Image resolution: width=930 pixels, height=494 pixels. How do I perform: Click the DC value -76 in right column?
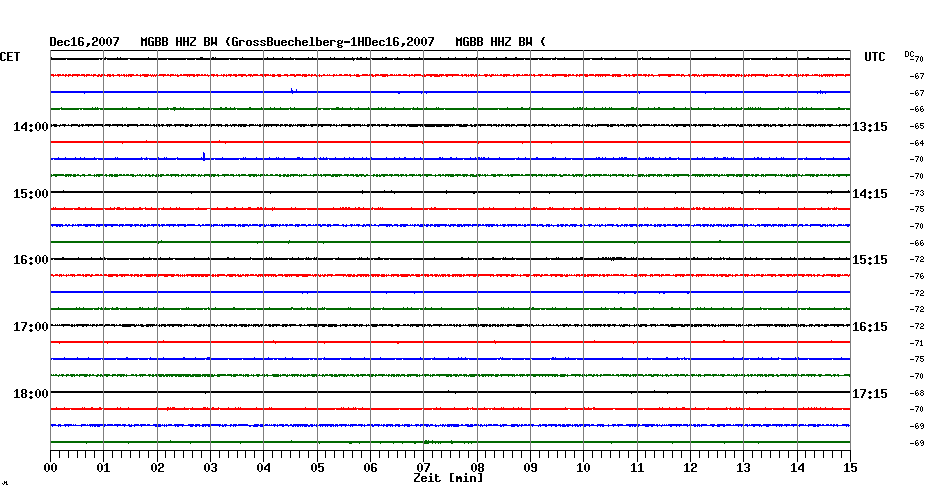click(917, 276)
